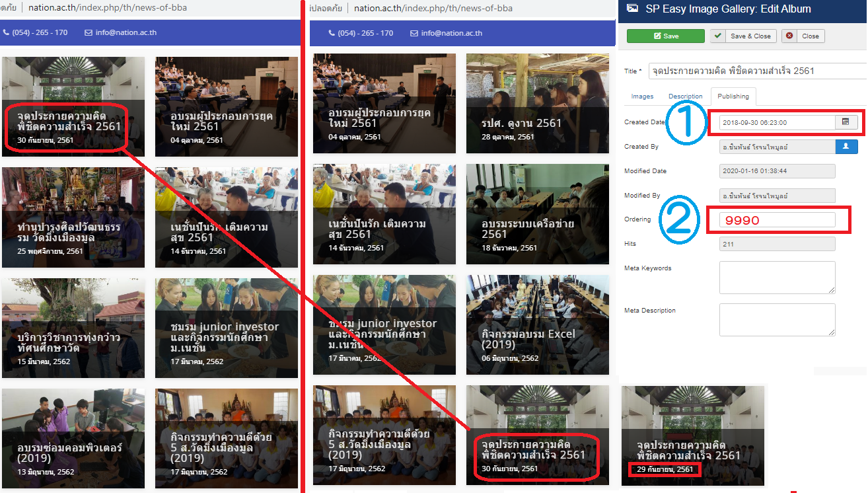This screenshot has width=868, height=493.
Task: Click the envelope icon in the middle page header
Action: click(x=414, y=33)
